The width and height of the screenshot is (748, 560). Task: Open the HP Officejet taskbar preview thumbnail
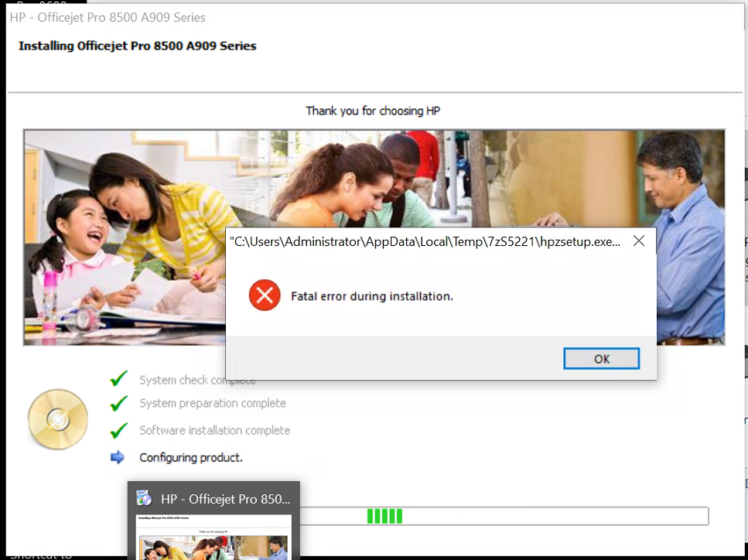tap(213, 537)
